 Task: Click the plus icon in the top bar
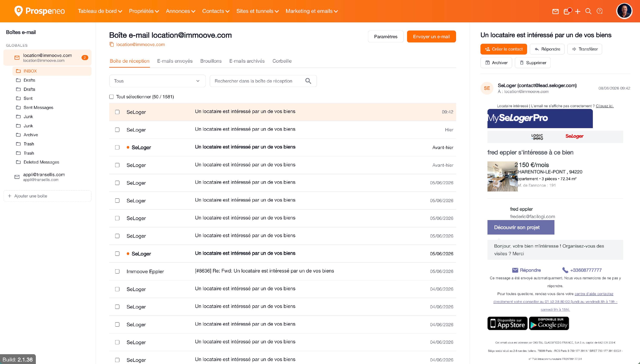pos(578,12)
